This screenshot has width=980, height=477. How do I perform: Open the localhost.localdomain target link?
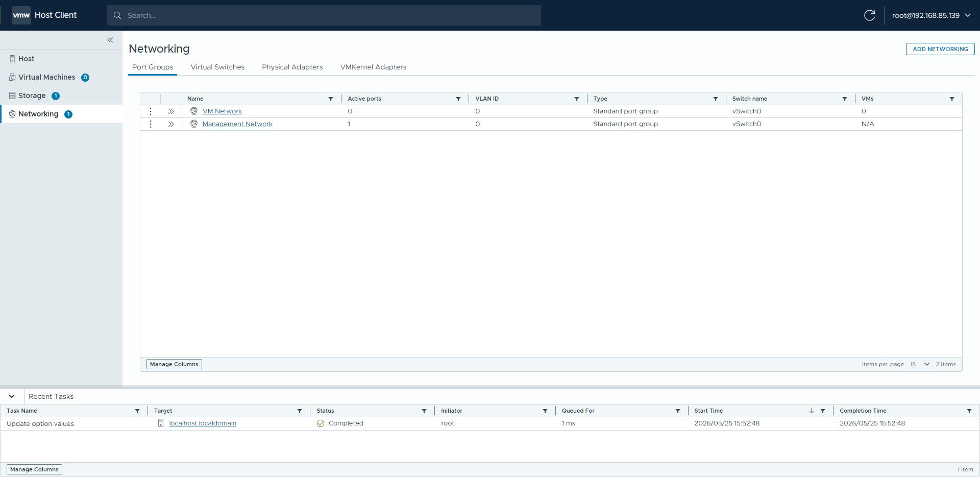203,423
